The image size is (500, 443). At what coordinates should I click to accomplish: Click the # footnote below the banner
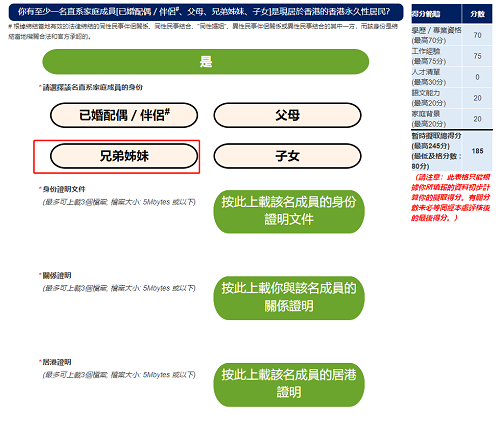[203, 31]
